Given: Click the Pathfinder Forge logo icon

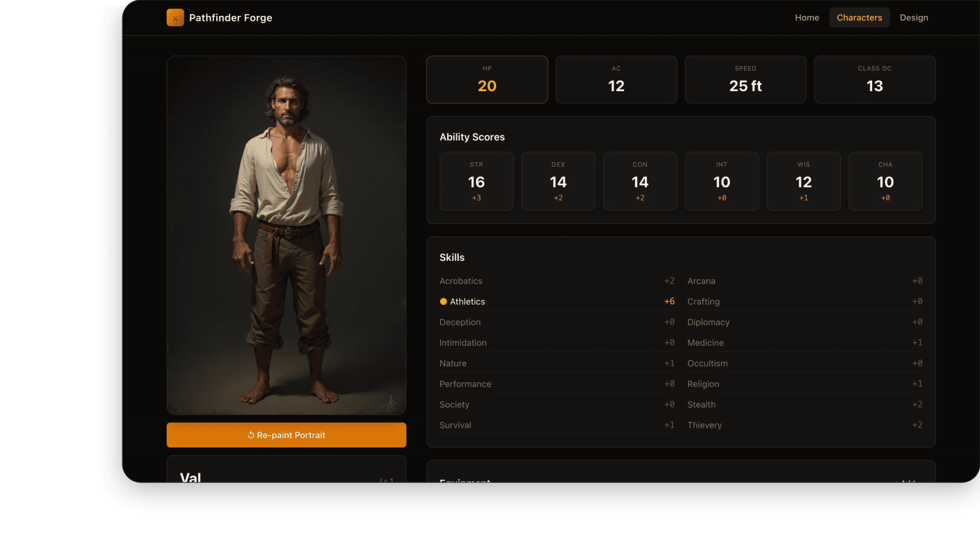Looking at the screenshot, I should click(x=175, y=18).
